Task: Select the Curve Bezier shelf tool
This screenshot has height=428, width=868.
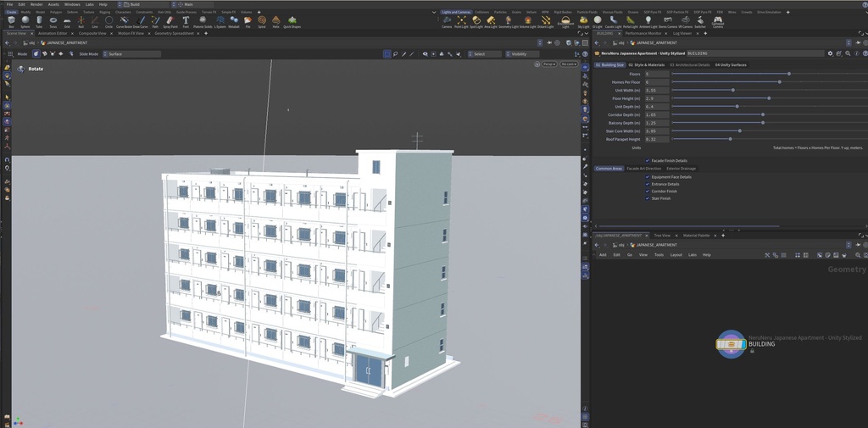Action: point(124,21)
